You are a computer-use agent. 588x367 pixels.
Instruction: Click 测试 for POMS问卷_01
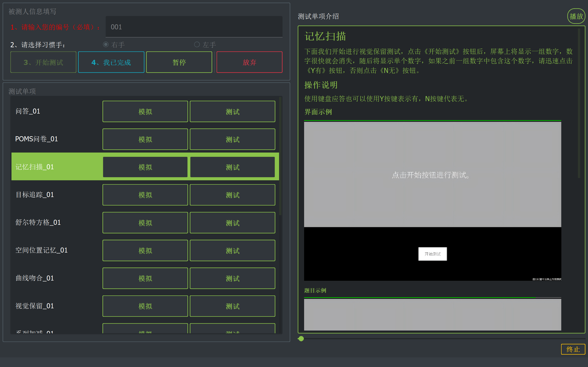(232, 139)
